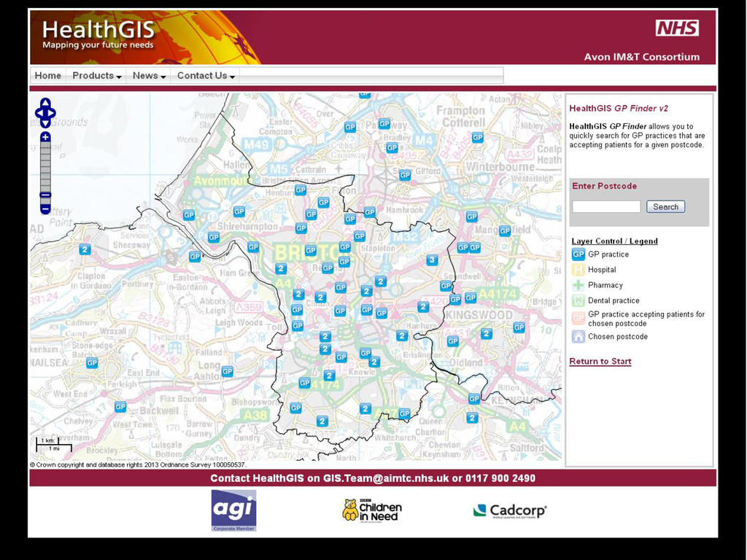Image resolution: width=747 pixels, height=560 pixels.
Task: Select GP marker near Long Ashton
Action: click(228, 371)
